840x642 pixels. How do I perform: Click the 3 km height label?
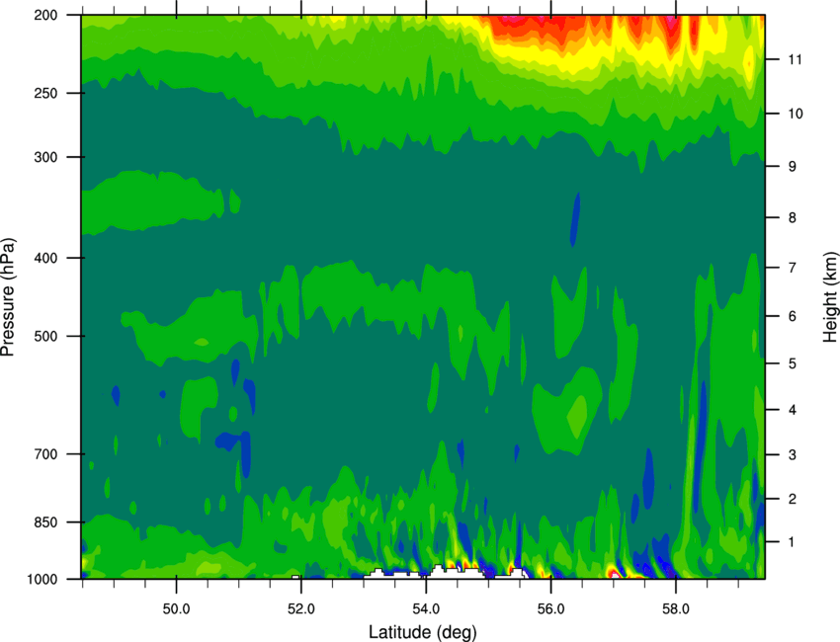tap(793, 454)
